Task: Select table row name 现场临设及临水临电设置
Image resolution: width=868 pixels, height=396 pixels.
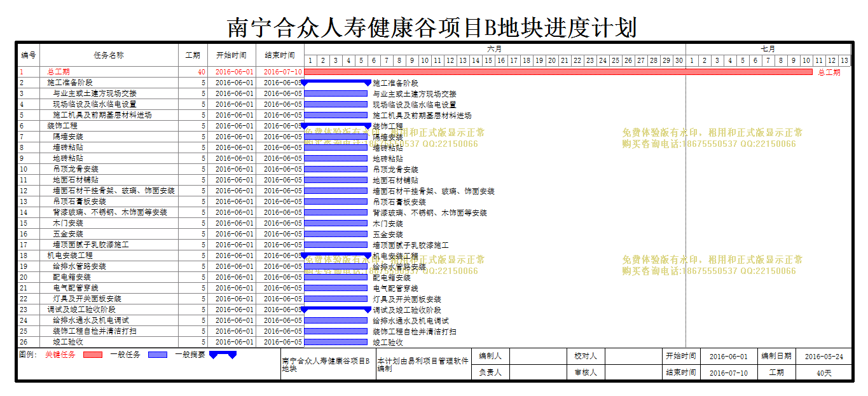Action: tap(94, 104)
